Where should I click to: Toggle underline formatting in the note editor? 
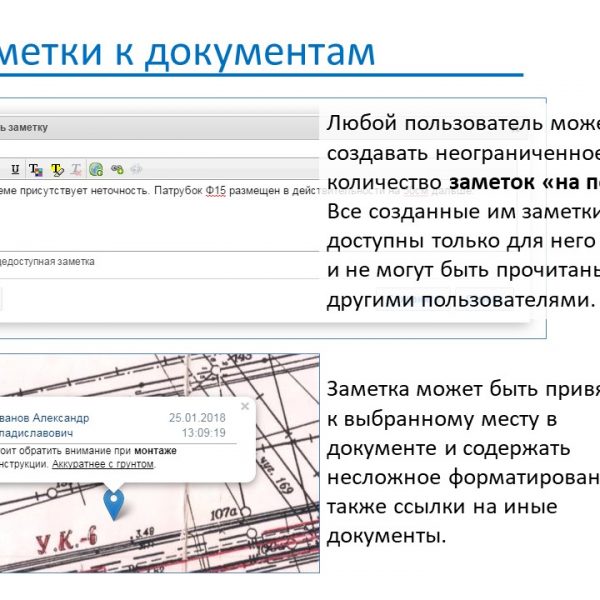tap(16, 169)
